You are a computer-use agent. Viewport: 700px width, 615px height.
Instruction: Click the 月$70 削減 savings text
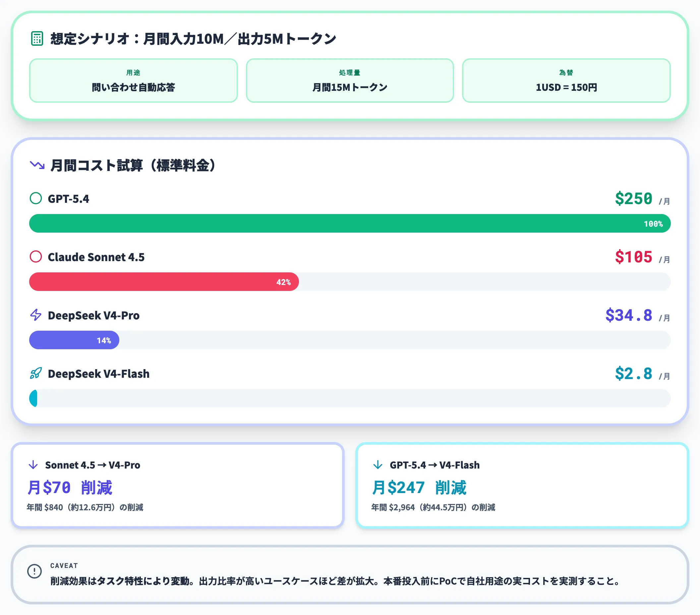coord(70,487)
